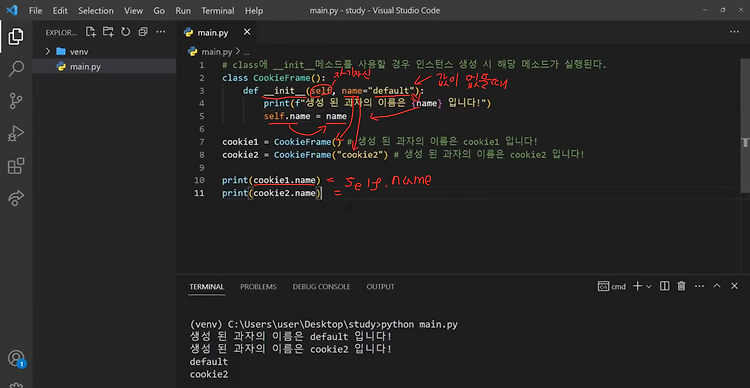750x388 pixels.
Task: Click 'self.name = name' on line 5
Action: (x=305, y=116)
